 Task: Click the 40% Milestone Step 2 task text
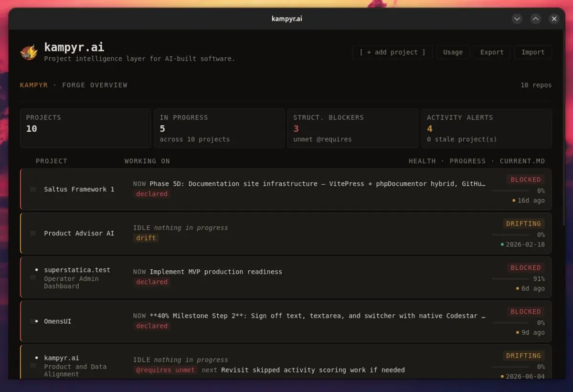[318, 316]
